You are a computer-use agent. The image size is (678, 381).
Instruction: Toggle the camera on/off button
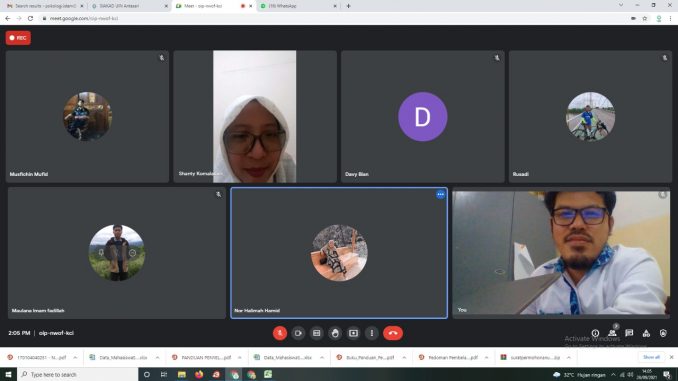(298, 333)
